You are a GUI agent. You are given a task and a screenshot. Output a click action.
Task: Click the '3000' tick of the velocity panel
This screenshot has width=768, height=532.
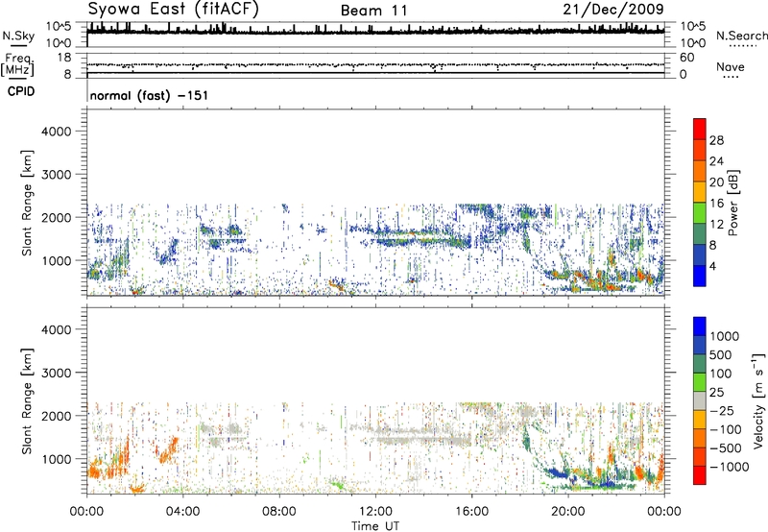(x=57, y=373)
